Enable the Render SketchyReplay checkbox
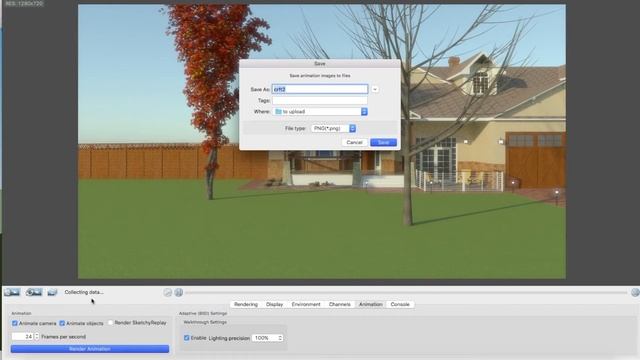The height and width of the screenshot is (360, 640). point(110,323)
